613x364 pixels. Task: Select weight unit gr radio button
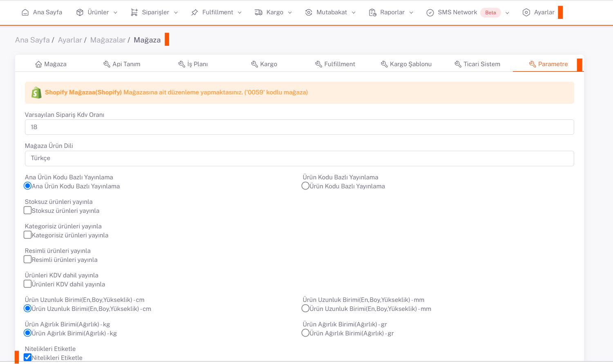point(305,333)
